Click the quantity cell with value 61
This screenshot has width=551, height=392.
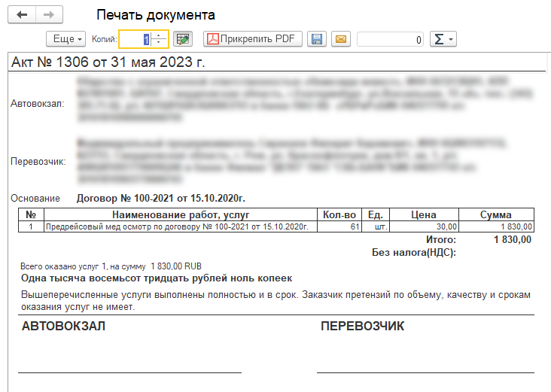338,226
